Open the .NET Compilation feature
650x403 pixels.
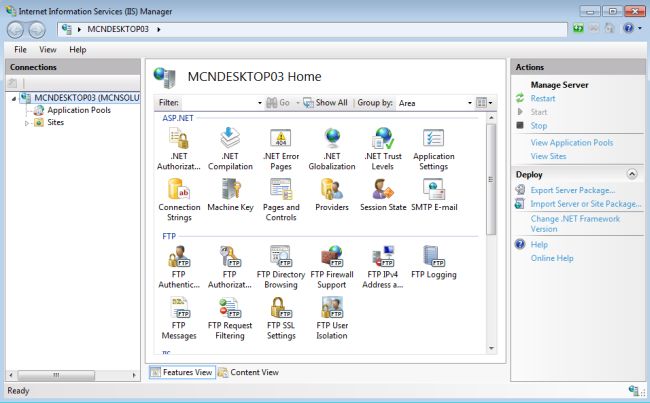click(x=230, y=149)
